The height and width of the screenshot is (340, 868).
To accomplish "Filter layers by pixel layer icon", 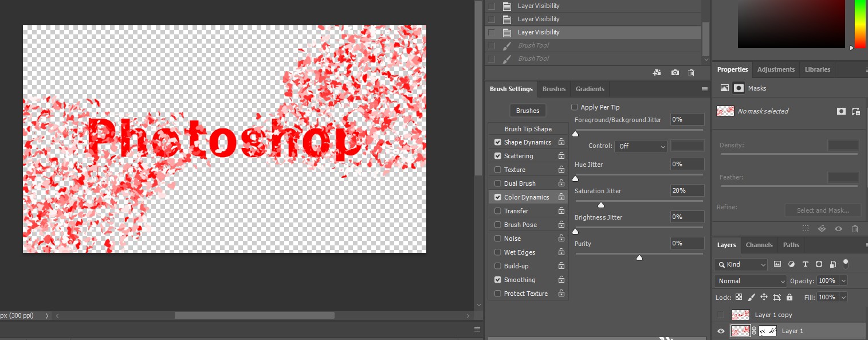I will coord(777,264).
